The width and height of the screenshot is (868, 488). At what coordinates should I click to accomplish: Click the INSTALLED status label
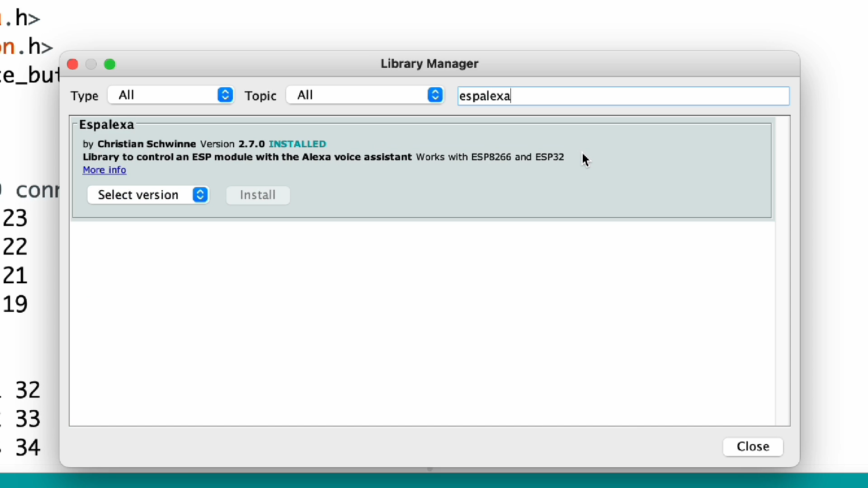click(297, 144)
